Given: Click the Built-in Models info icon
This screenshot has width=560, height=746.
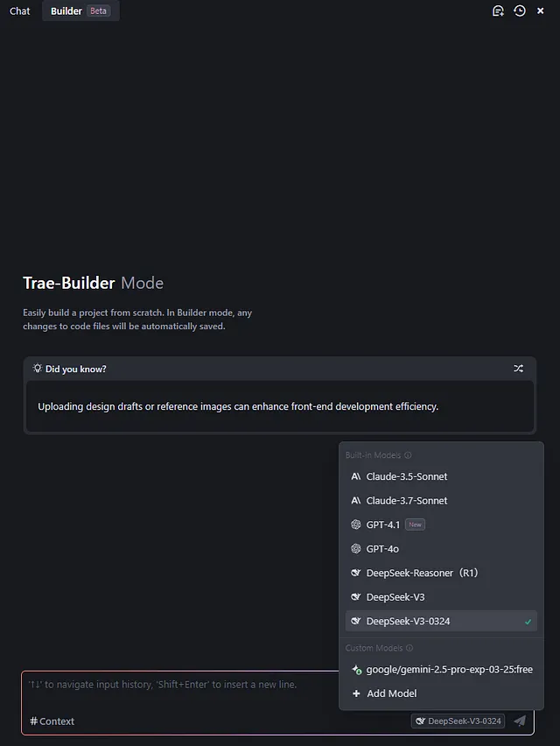Looking at the screenshot, I should tap(408, 455).
